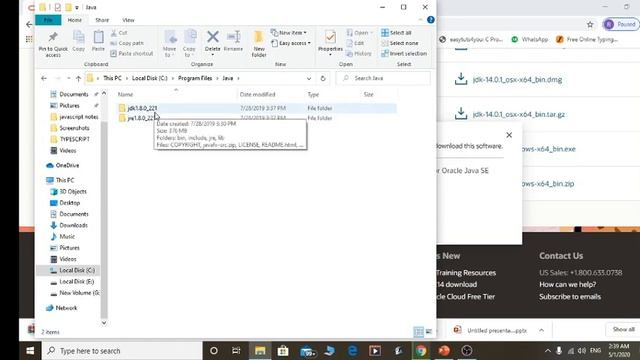Open TYPESCRIPT folder in sidebar

pos(74,139)
